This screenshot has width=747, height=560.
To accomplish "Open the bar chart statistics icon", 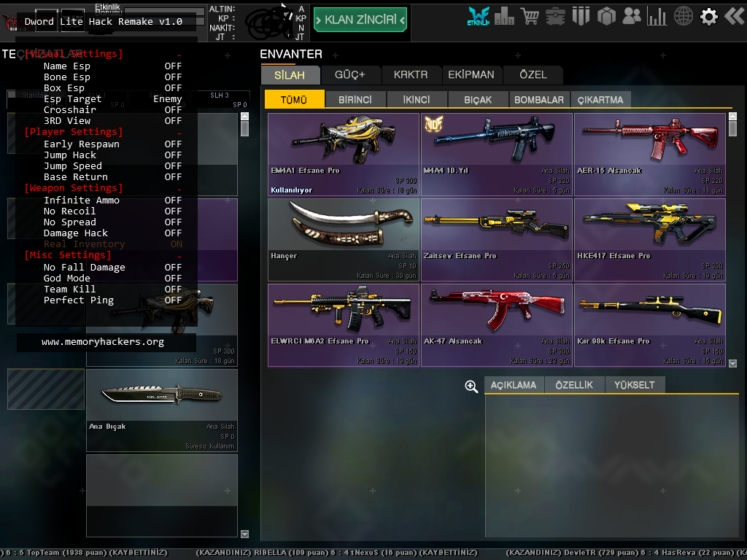I will (657, 16).
